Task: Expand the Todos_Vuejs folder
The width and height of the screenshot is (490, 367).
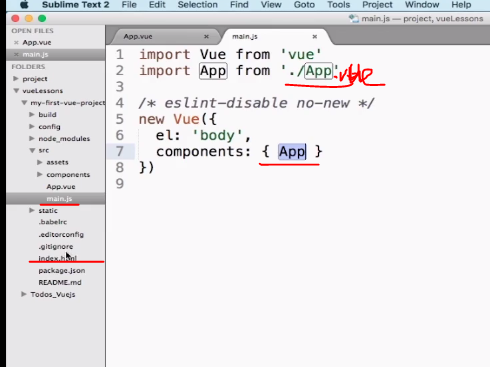Action: click(x=24, y=294)
